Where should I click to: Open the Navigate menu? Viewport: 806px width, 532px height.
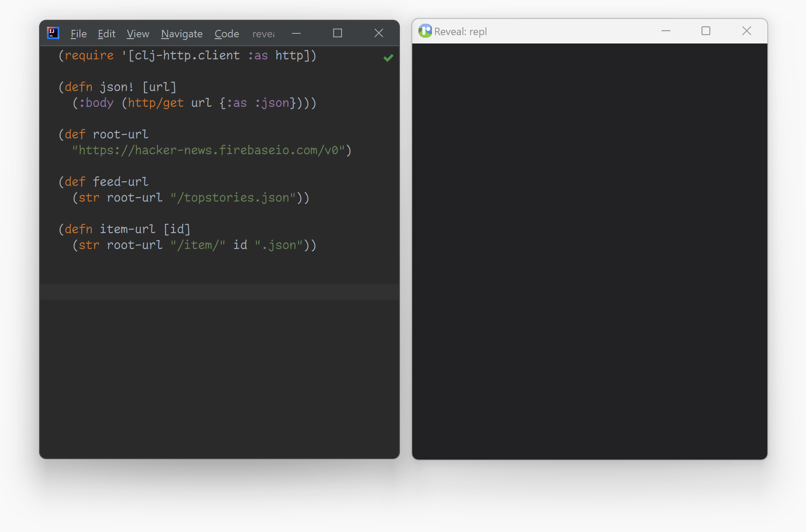pos(182,34)
